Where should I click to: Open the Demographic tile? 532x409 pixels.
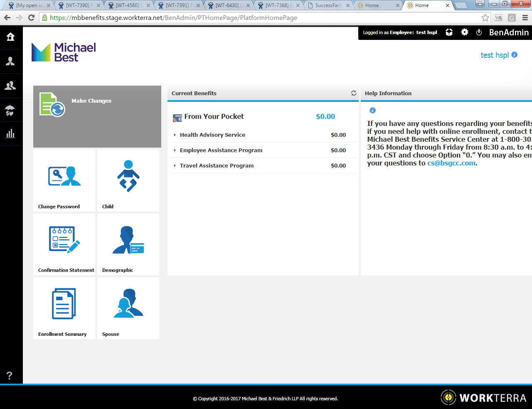point(128,244)
